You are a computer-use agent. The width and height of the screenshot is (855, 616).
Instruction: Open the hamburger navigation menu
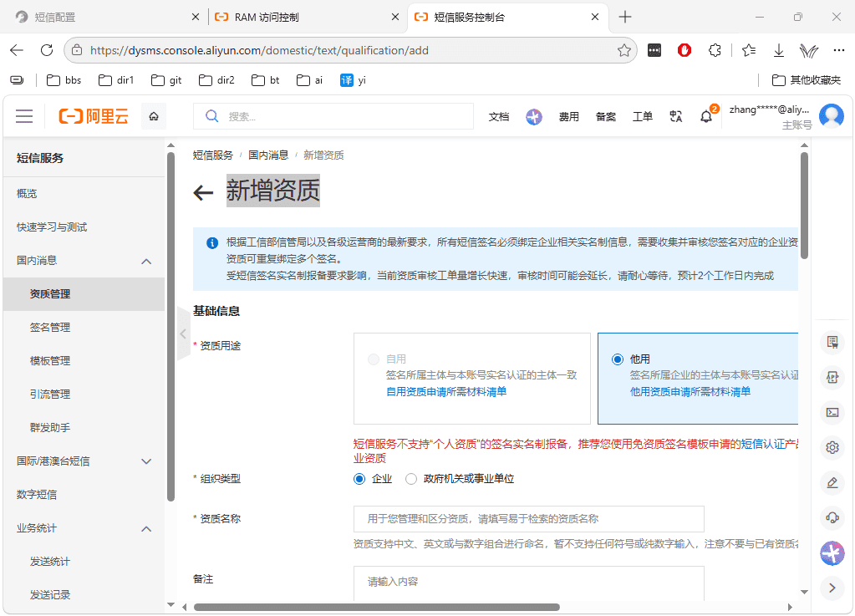(x=24, y=116)
